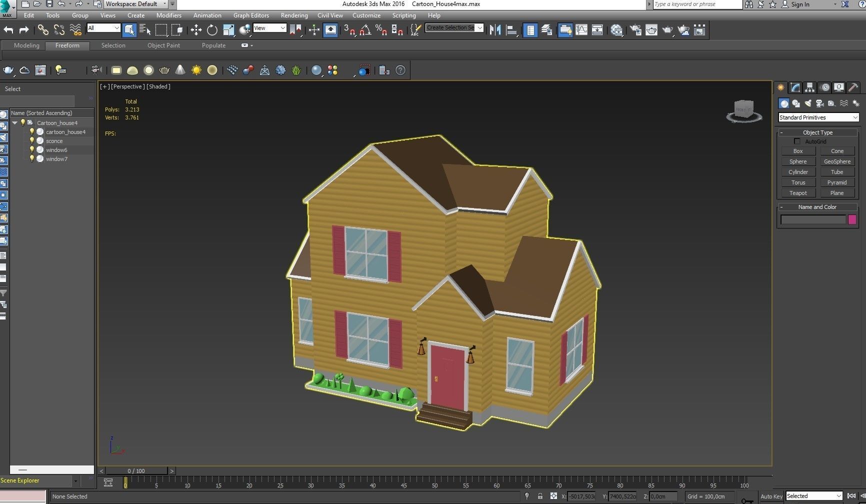Image resolution: width=866 pixels, height=504 pixels.
Task: Open Create Selection Set dropdown
Action: tap(454, 28)
